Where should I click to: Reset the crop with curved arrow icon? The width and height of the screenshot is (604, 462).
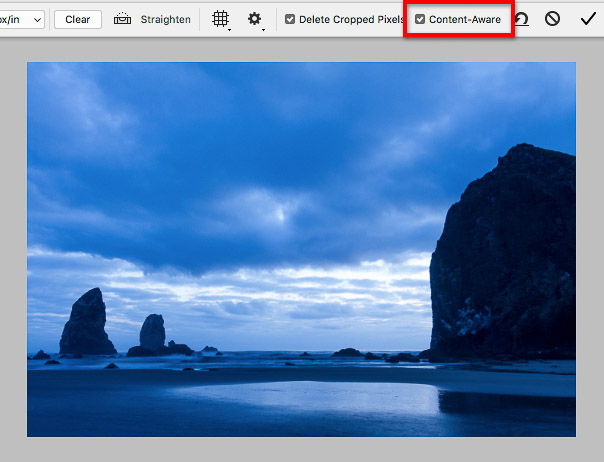tap(522, 19)
